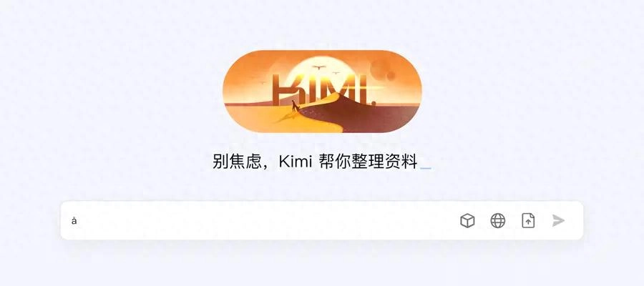The height and width of the screenshot is (286, 644).
Task: Click the empty middle area of the input box
Action: point(267,220)
